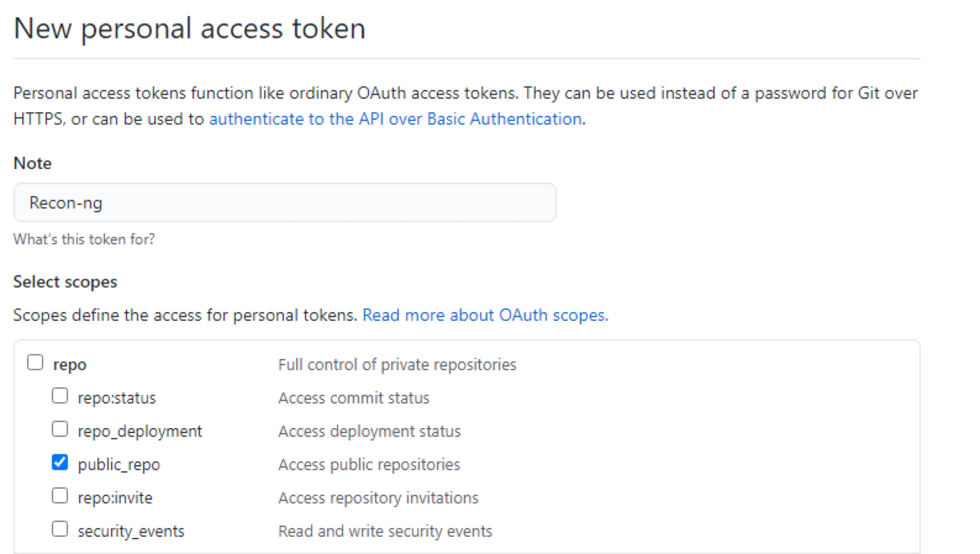The width and height of the screenshot is (980, 554).
Task: Click the 'New personal access token' title
Action: [x=189, y=29]
